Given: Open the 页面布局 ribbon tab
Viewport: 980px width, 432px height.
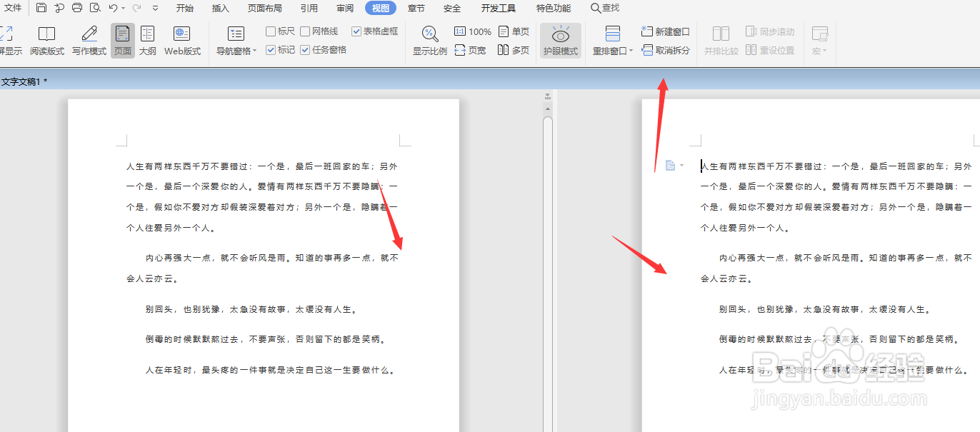Looking at the screenshot, I should click(x=265, y=8).
